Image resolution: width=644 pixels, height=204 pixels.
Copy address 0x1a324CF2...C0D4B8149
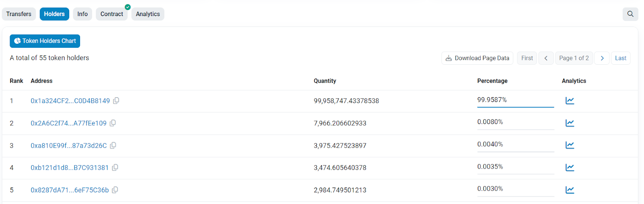116,101
